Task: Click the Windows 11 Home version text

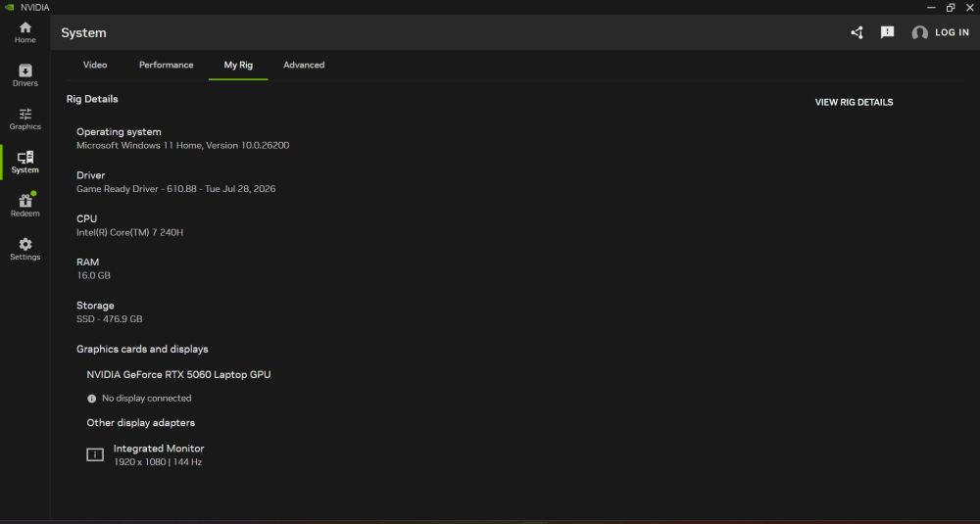Action: point(182,146)
